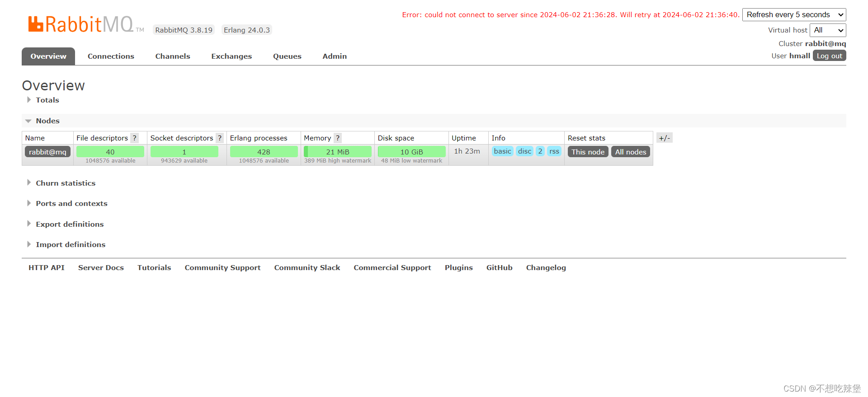
Task: Switch to the Admin tab
Action: pyautogui.click(x=335, y=56)
